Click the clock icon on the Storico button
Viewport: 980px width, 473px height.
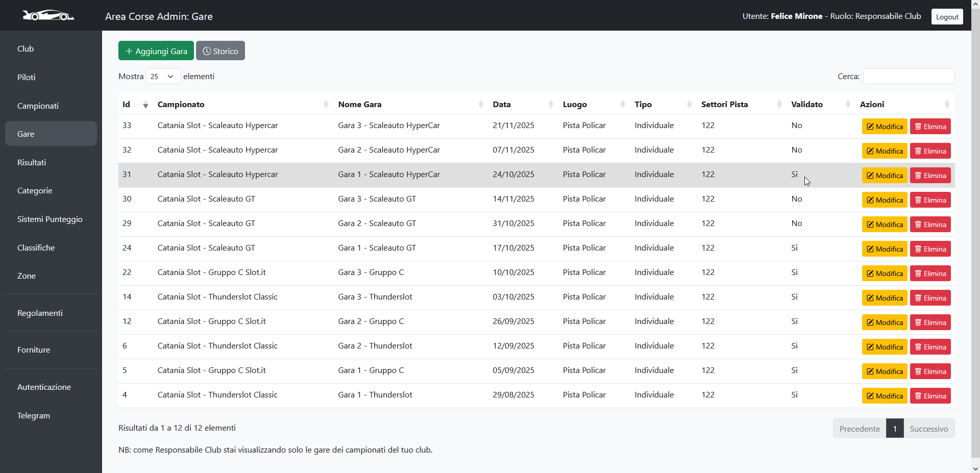point(207,51)
